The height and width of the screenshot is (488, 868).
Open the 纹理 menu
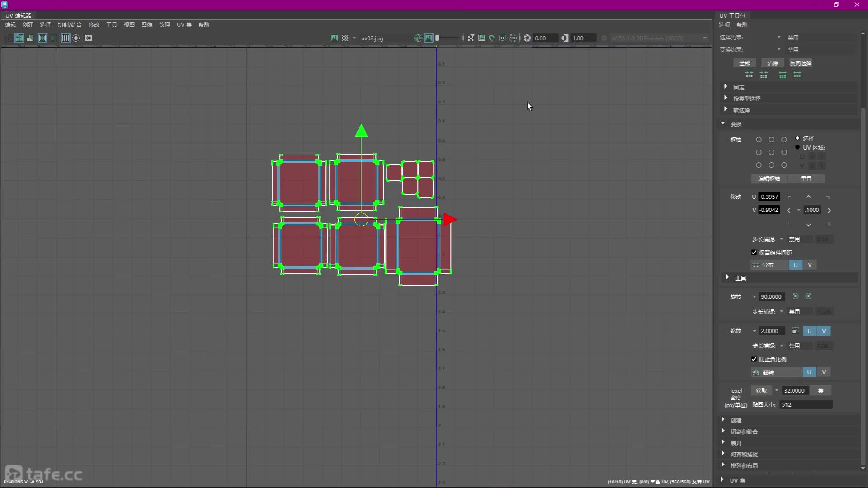(164, 25)
